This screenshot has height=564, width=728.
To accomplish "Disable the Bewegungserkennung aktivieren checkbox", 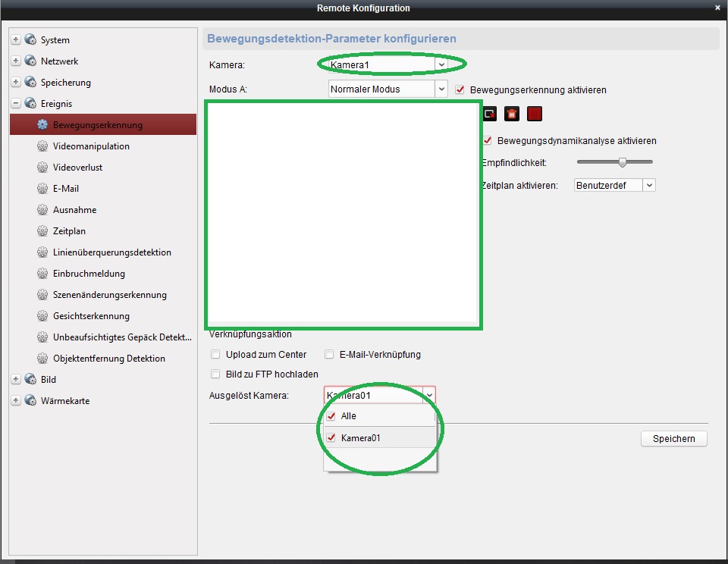I will tap(460, 89).
